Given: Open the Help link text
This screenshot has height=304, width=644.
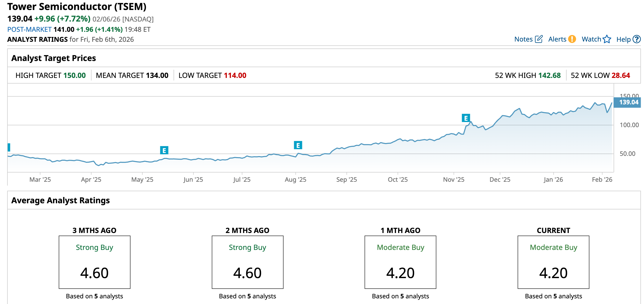Looking at the screenshot, I should click(623, 39).
